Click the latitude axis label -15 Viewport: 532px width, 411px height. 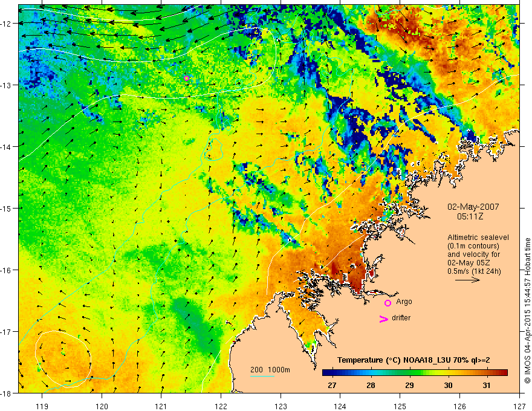6,208
